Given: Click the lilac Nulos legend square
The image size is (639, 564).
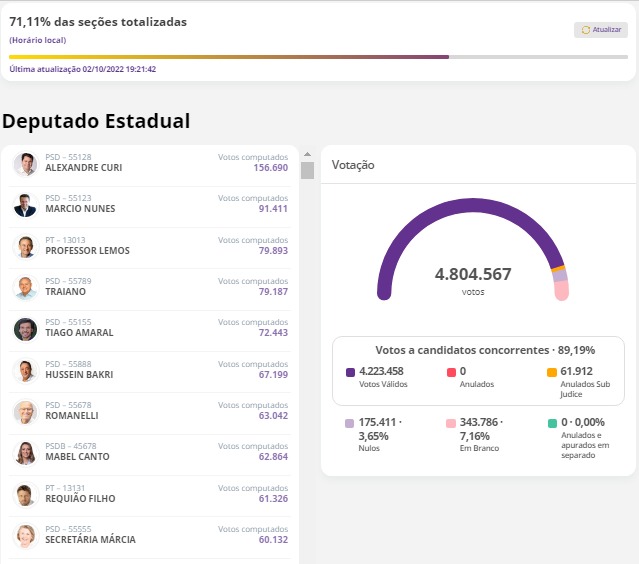Looking at the screenshot, I should point(349,424).
